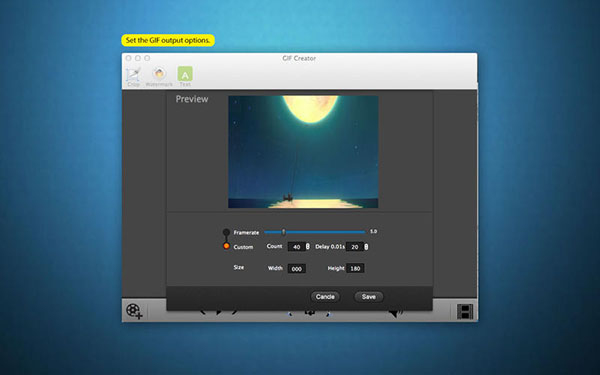
Task: Open the Crop tool in toolbar
Action: [x=134, y=77]
